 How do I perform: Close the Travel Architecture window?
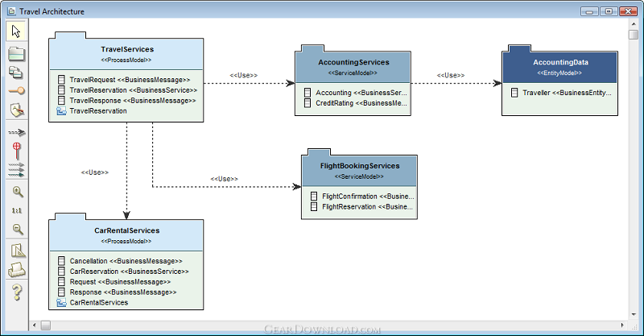coord(629,11)
